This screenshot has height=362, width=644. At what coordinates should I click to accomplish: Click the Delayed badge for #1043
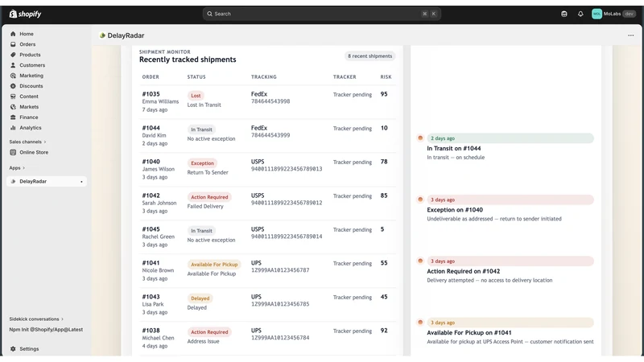[200, 298]
